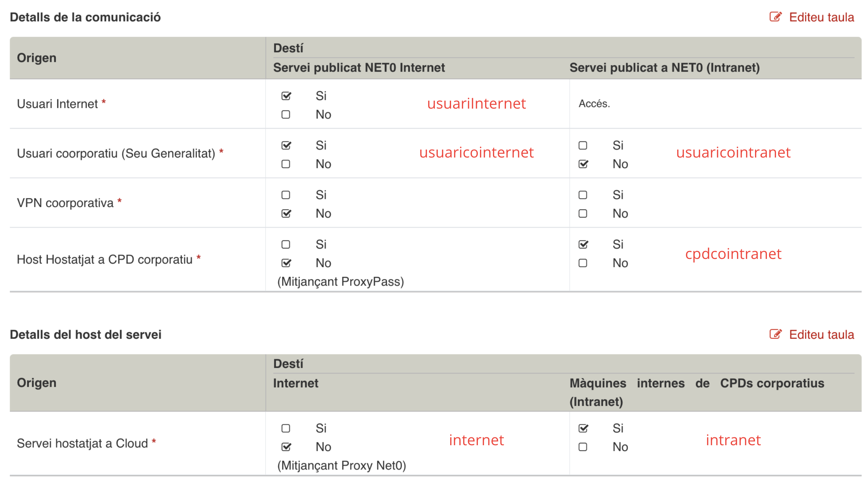Uncheck Si for Servei Cloud Intranet destination
The height and width of the screenshot is (497, 868).
click(583, 428)
